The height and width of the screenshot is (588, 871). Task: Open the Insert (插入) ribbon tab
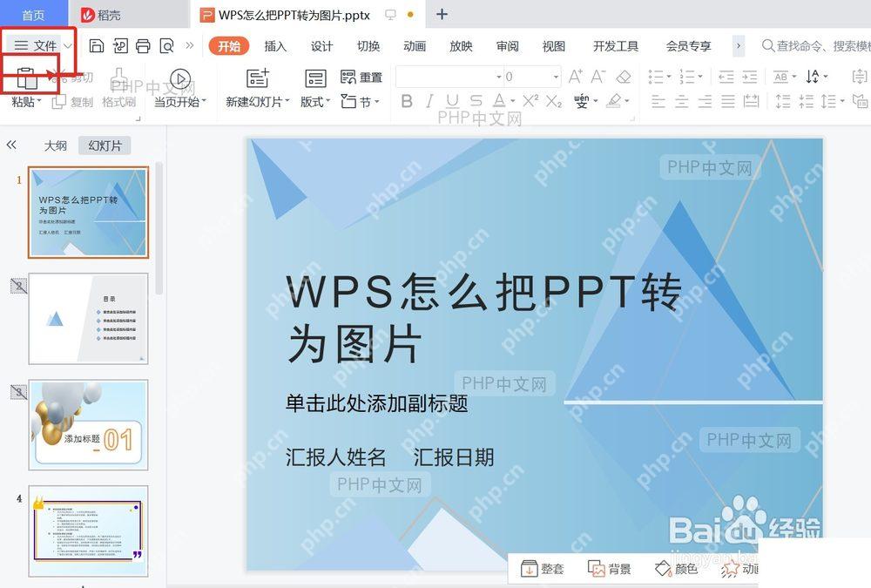(275, 46)
